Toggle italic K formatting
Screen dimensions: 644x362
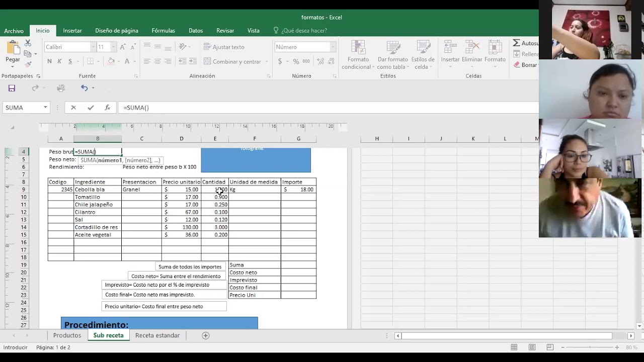pyautogui.click(x=59, y=61)
